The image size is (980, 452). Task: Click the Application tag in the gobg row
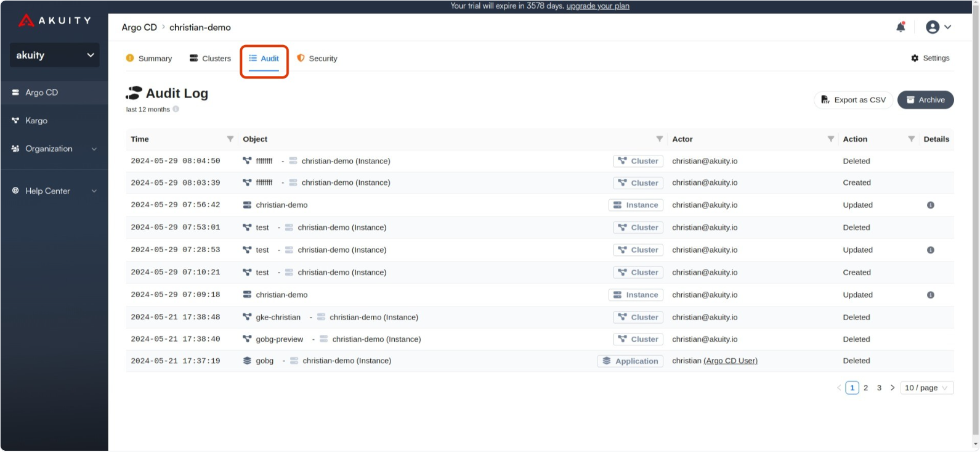pyautogui.click(x=630, y=361)
